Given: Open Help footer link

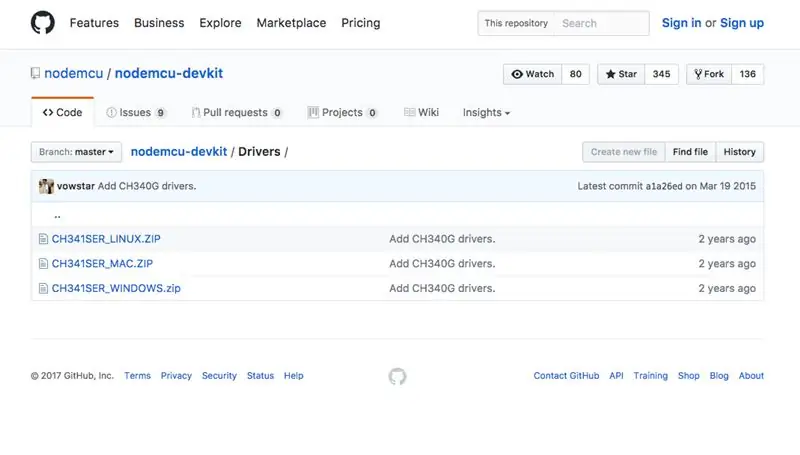Looking at the screenshot, I should point(294,376).
